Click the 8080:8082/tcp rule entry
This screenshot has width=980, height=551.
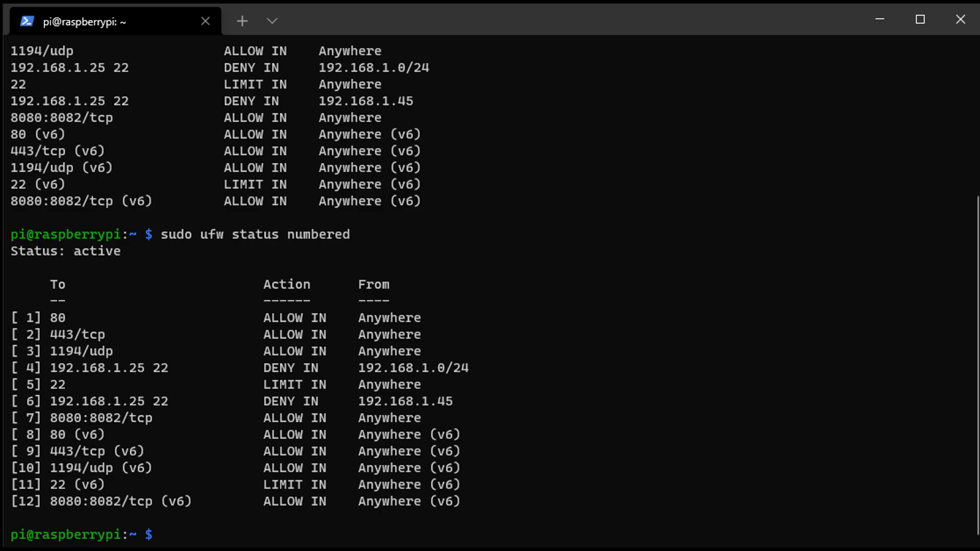pos(101,417)
